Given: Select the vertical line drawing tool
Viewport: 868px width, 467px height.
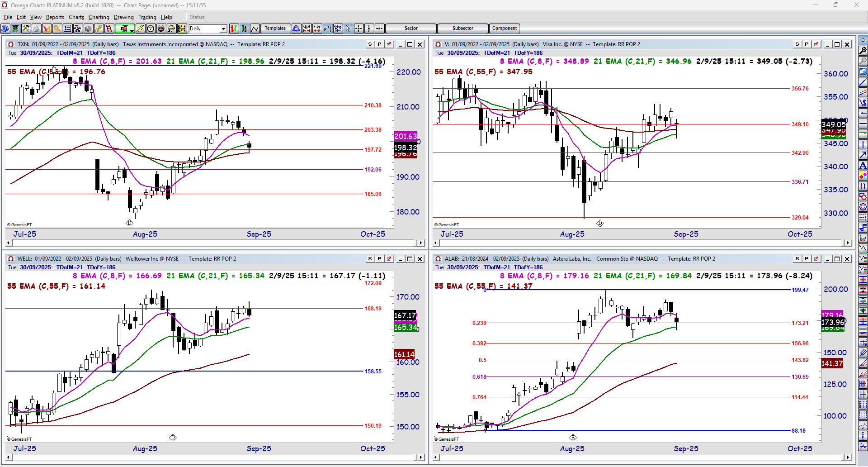Looking at the screenshot, I should coord(863,145).
